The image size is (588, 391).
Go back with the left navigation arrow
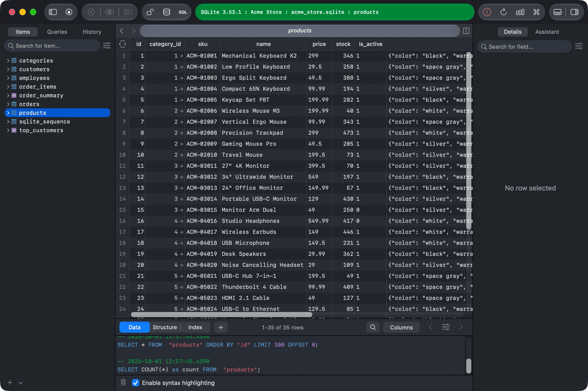122,31
